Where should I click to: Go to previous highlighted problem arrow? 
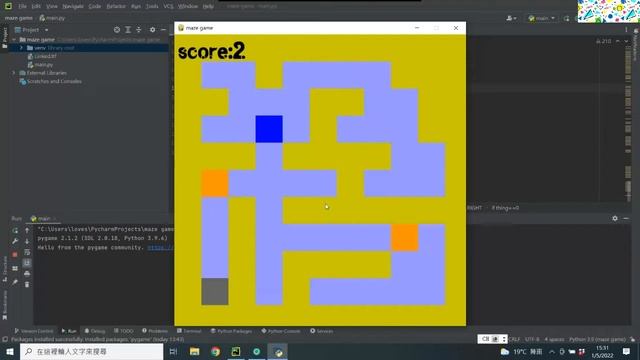[618, 41]
